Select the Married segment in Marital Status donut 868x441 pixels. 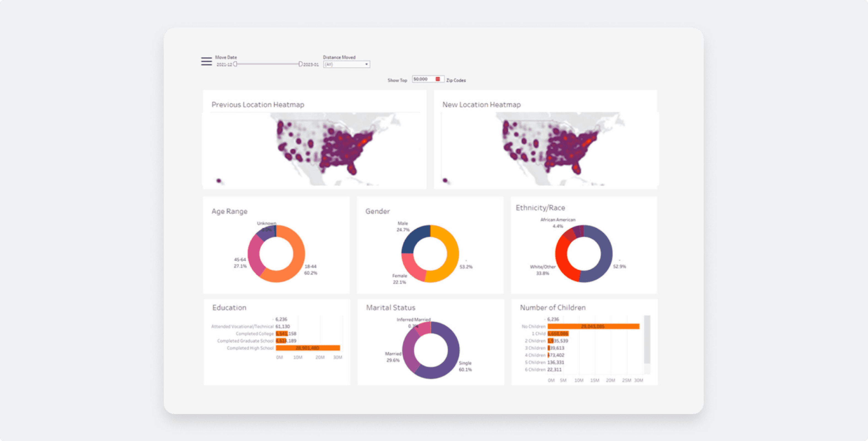[x=408, y=352]
